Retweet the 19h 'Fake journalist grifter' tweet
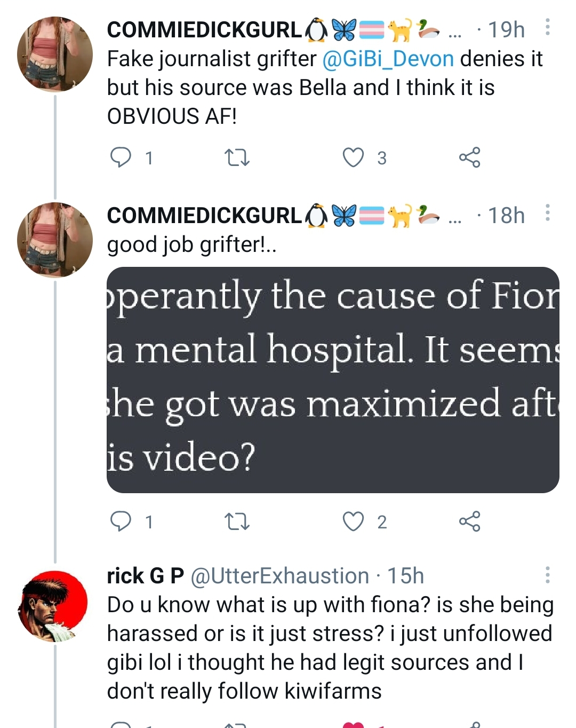 coord(237,157)
